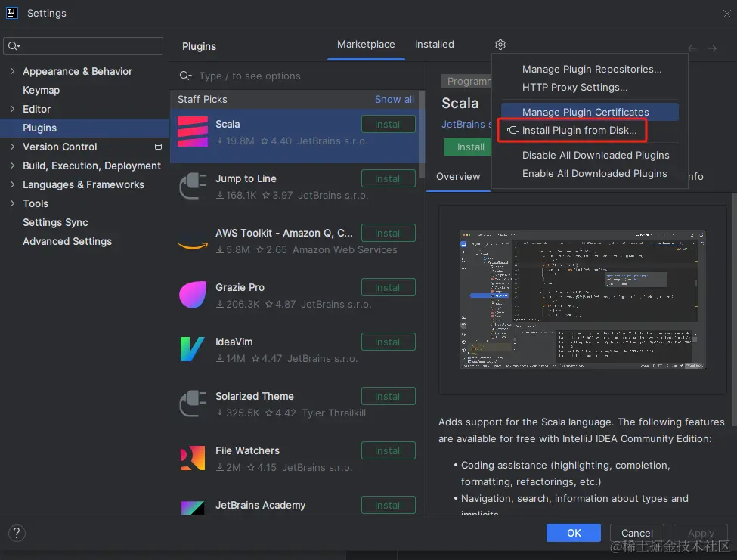Click the Solarized Theme plugin icon
The height and width of the screenshot is (560, 737).
[193, 404]
